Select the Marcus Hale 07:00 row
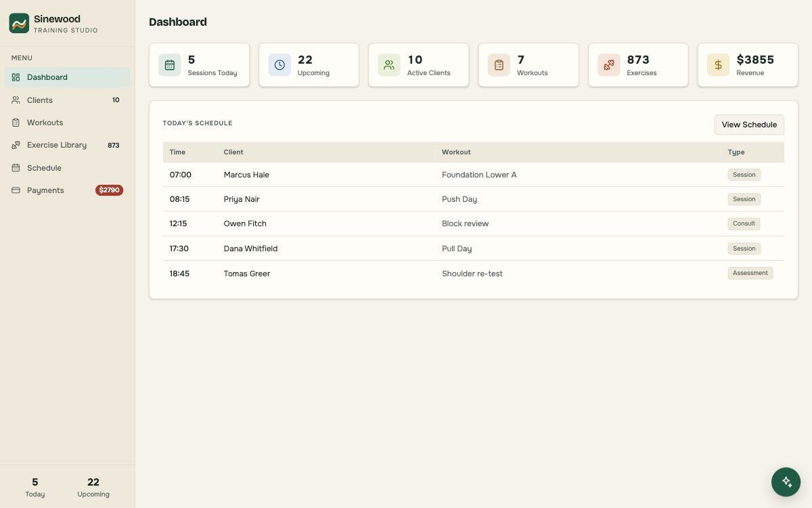This screenshot has height=508, width=812. (474, 175)
